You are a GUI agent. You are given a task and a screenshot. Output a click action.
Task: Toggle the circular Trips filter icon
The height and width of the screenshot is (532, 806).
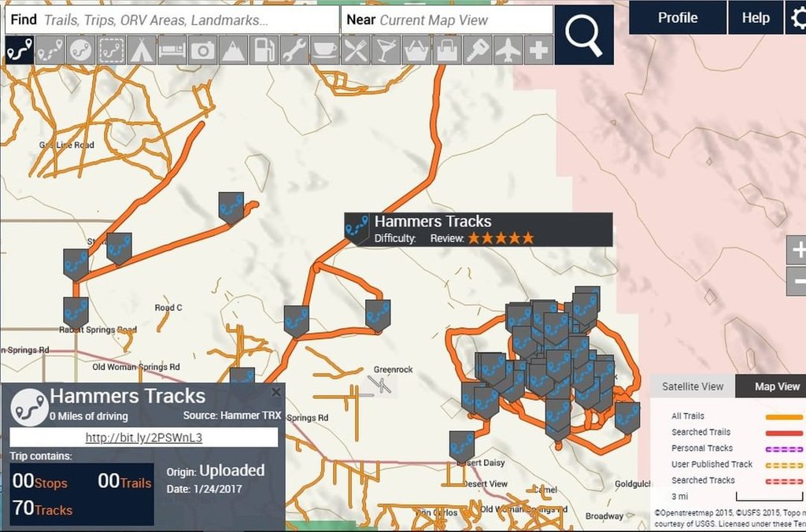tap(81, 50)
